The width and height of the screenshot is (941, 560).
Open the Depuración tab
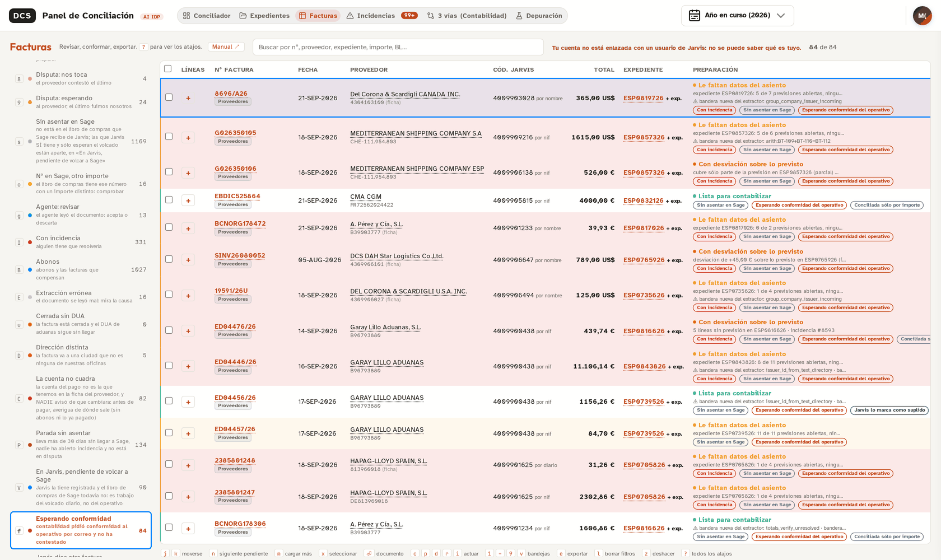tap(539, 16)
